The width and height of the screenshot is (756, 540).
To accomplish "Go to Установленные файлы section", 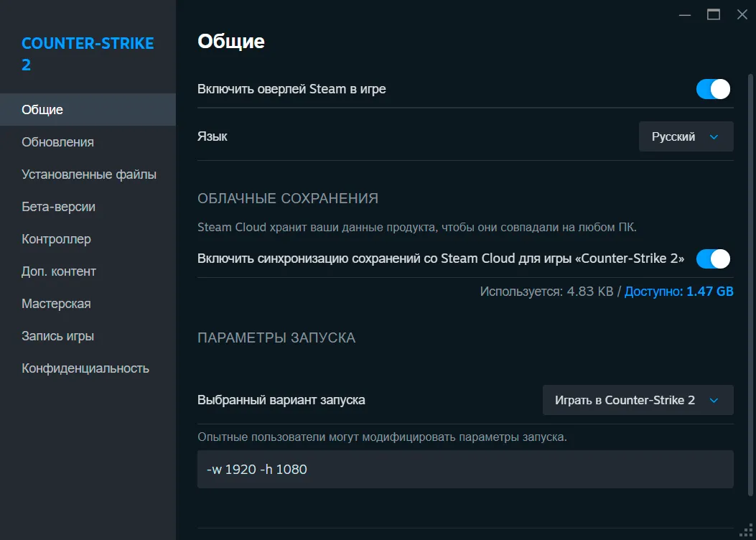I will 88,174.
